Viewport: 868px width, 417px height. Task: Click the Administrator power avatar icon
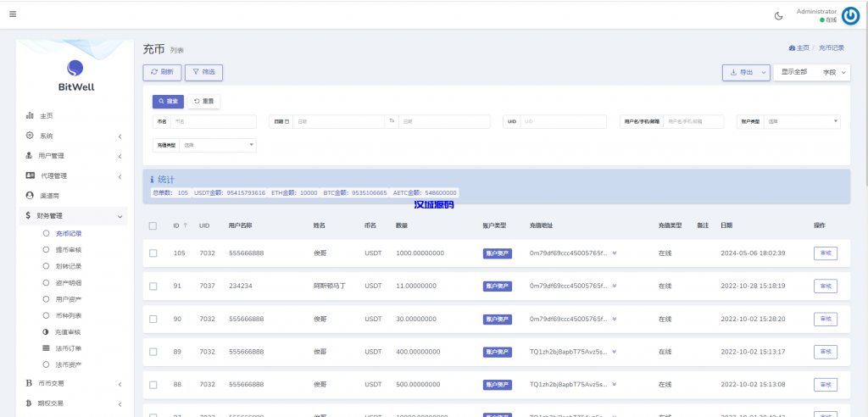click(850, 15)
